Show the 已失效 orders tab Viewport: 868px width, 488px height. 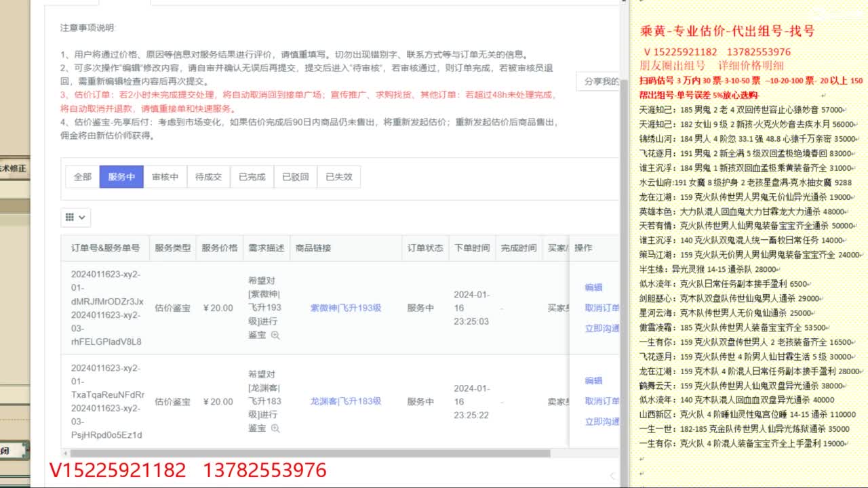pyautogui.click(x=338, y=177)
